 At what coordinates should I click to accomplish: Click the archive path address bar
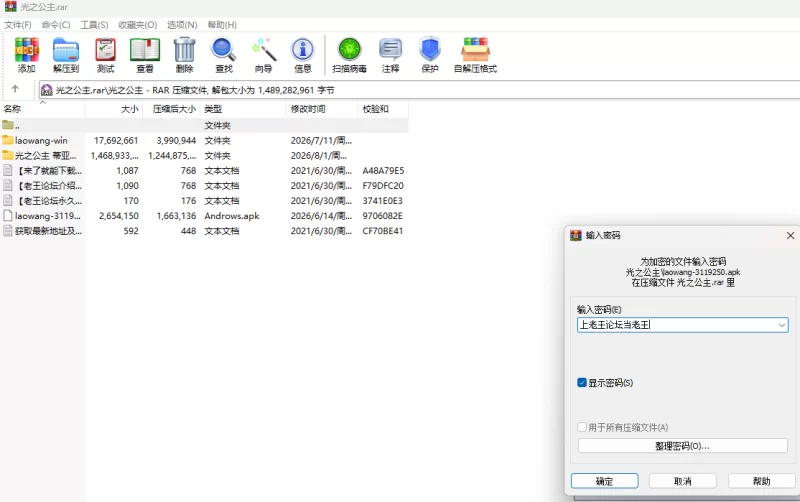419,90
